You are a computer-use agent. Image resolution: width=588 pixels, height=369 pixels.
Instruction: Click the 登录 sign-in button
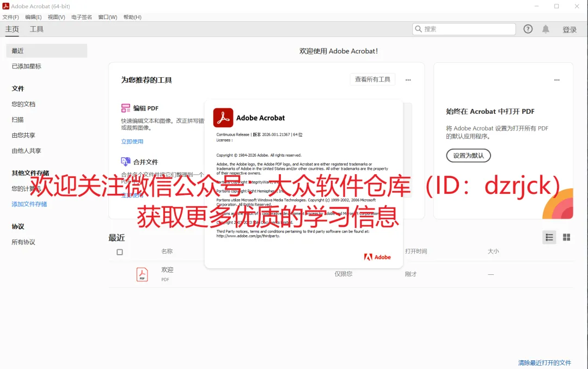tap(569, 29)
